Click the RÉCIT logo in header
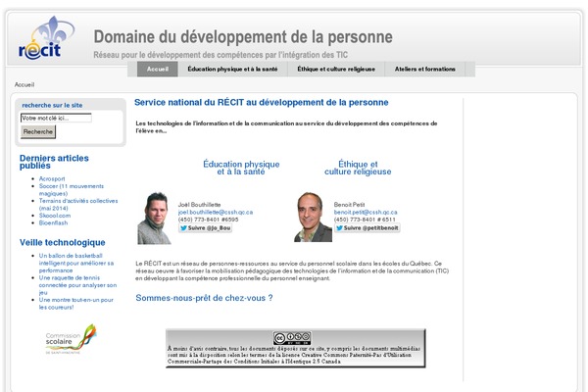588x392 pixels. pyautogui.click(x=39, y=39)
